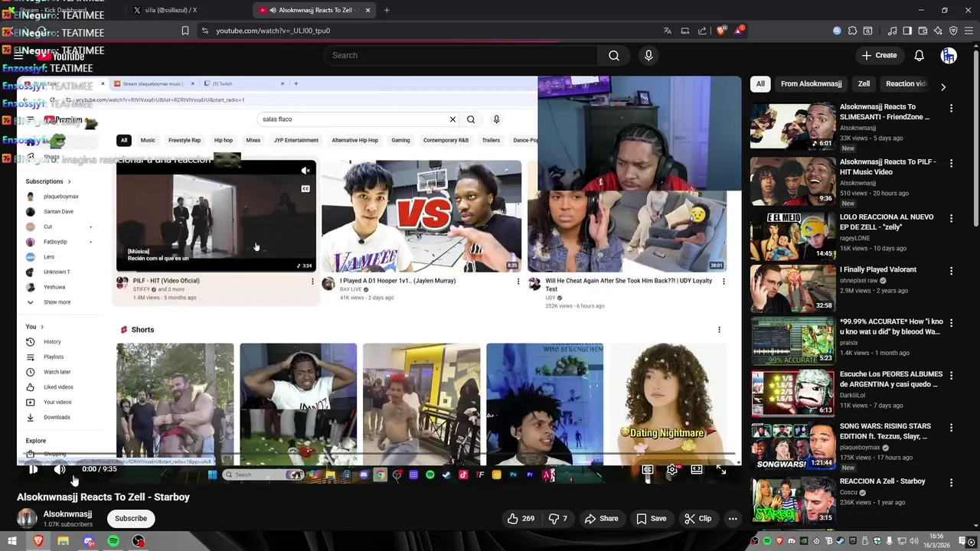Open options for the LOLO REACCIONA video
Image resolution: width=980 pixels, height=551 pixels.
click(x=952, y=218)
